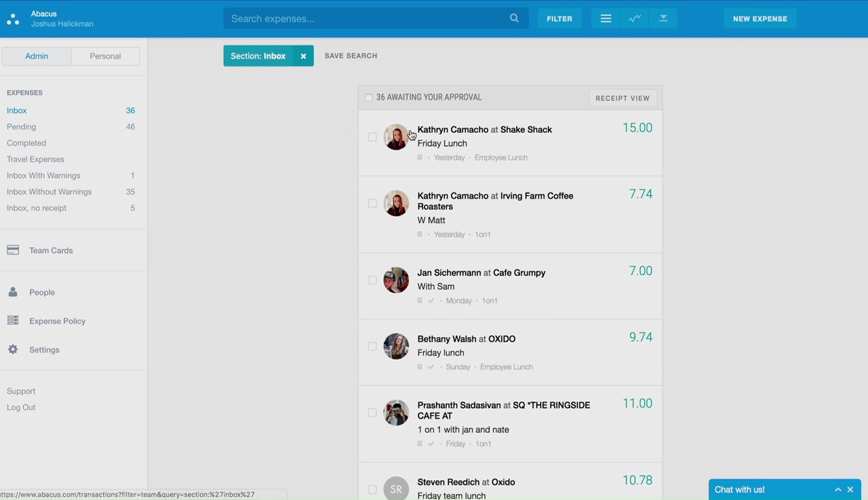Open the FILTER options
868x500 pixels.
point(559,19)
